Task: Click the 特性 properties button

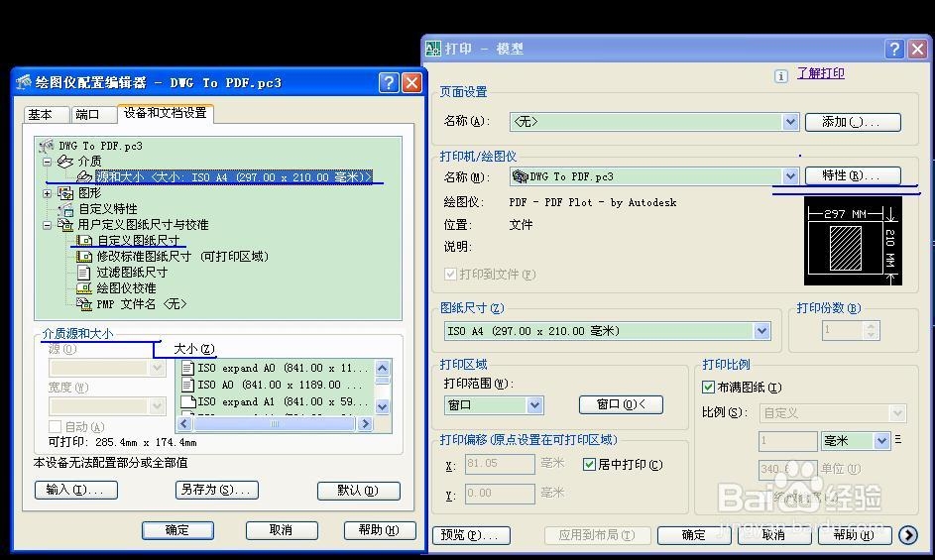Action: (x=853, y=175)
